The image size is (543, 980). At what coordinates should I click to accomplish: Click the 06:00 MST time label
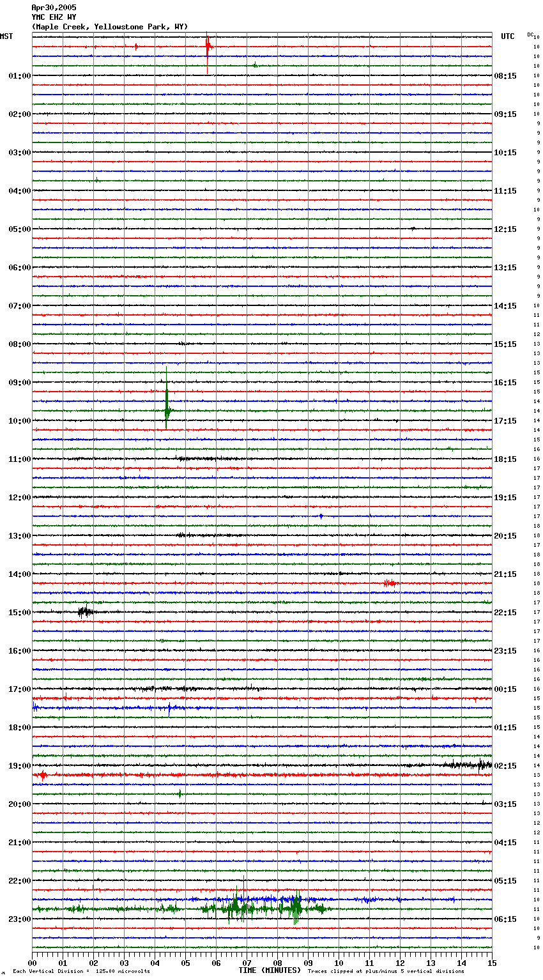pos(20,268)
